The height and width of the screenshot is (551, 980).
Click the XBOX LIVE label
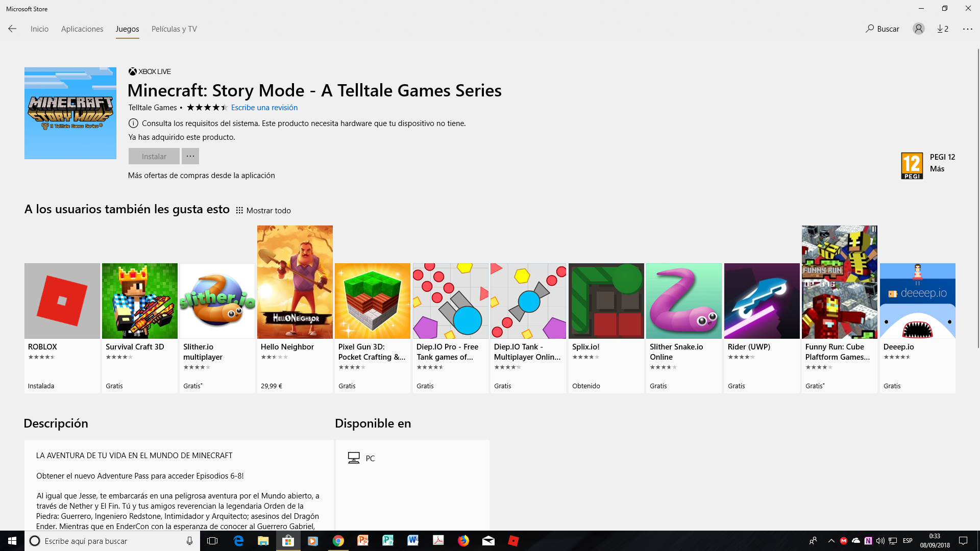click(x=150, y=72)
